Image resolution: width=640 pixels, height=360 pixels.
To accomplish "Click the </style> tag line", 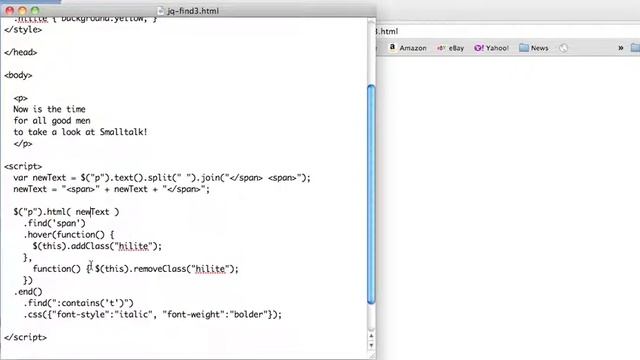I will [23, 29].
